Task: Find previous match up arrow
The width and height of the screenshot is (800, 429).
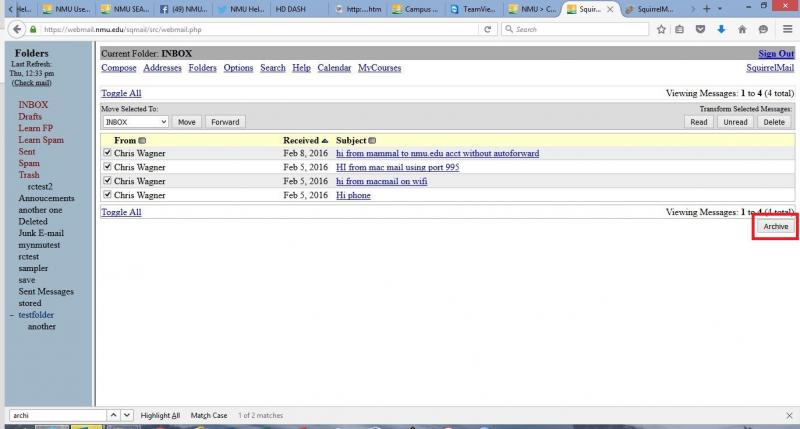Action: coord(113,415)
